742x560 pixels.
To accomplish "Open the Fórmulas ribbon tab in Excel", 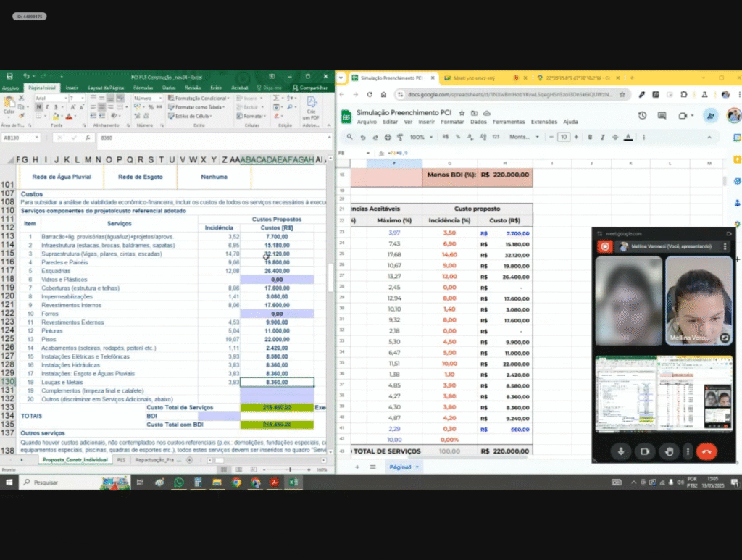I will click(x=143, y=88).
